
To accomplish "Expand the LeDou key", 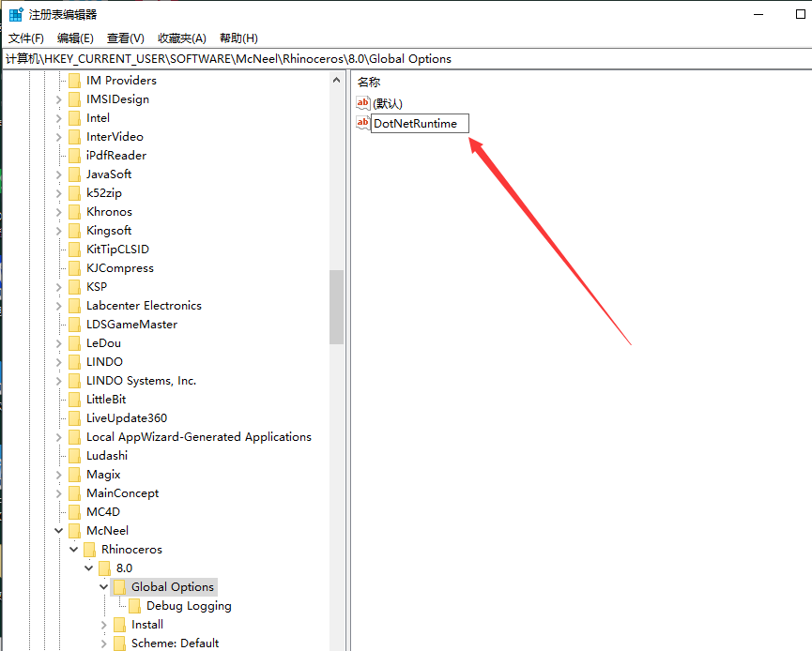I will point(58,343).
